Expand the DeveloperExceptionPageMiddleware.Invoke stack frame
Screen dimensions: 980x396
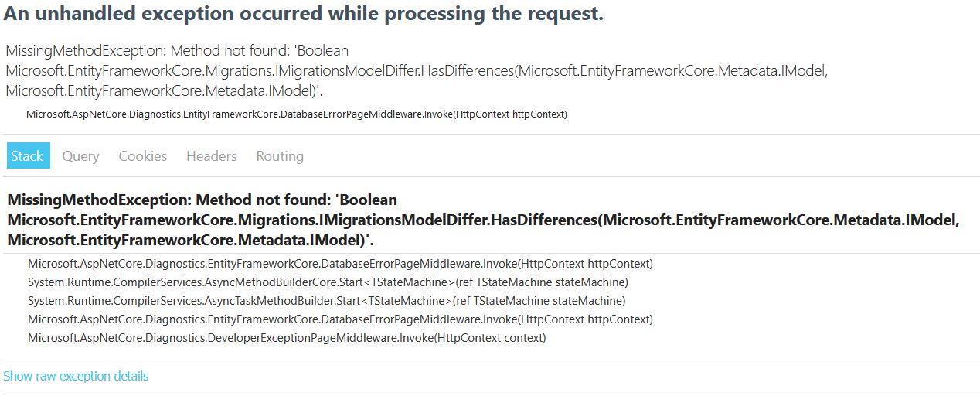pos(286,338)
